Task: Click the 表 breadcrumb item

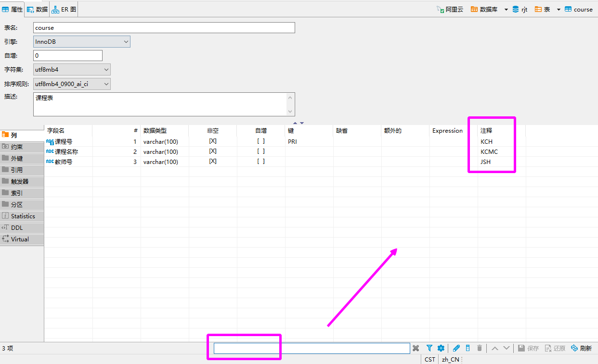Action: 543,9
